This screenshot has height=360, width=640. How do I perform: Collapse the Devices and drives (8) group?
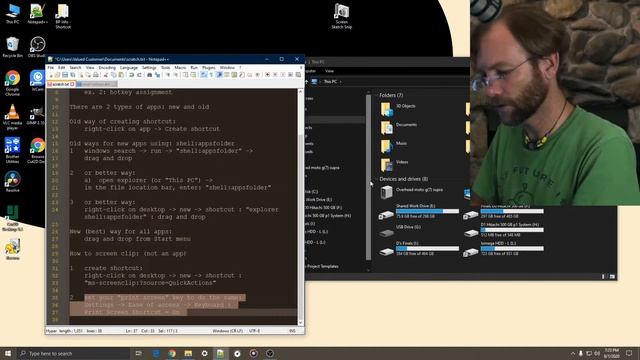click(376, 179)
